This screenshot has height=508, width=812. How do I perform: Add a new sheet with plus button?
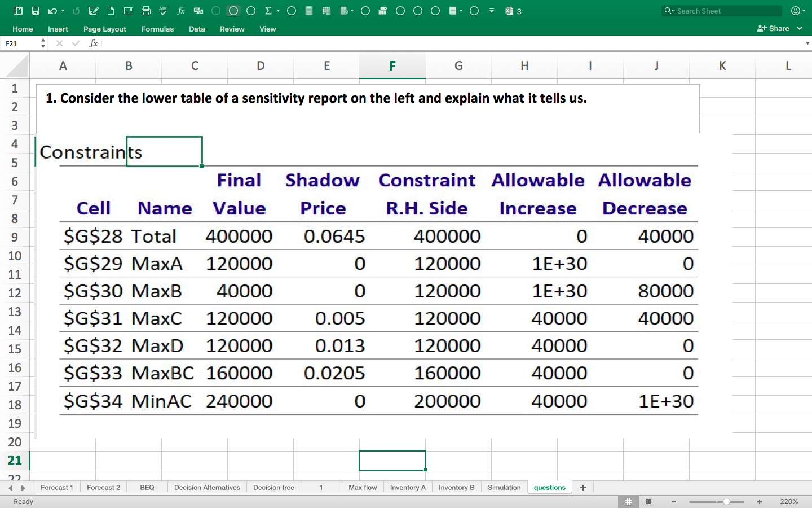(x=583, y=488)
